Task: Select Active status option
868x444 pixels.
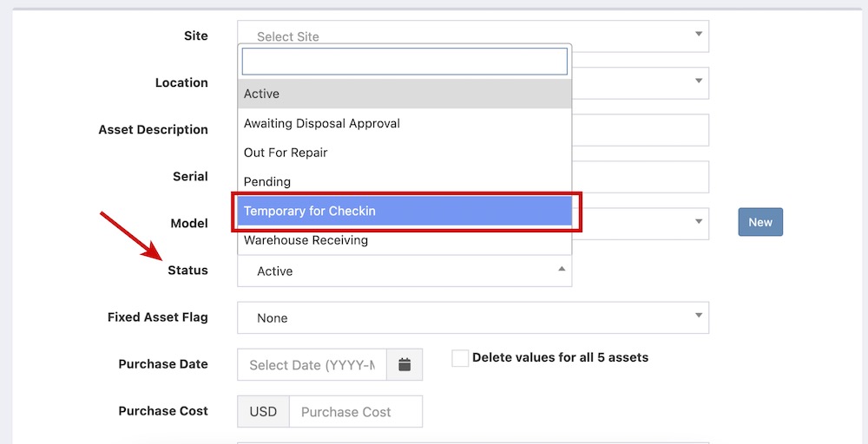Action: pyautogui.click(x=404, y=94)
